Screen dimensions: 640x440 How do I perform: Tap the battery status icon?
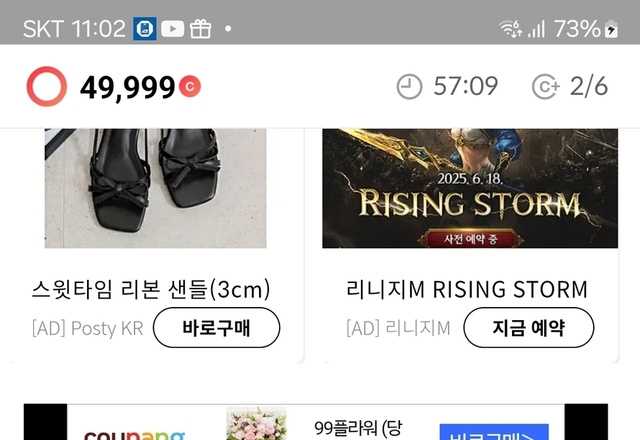(x=612, y=29)
